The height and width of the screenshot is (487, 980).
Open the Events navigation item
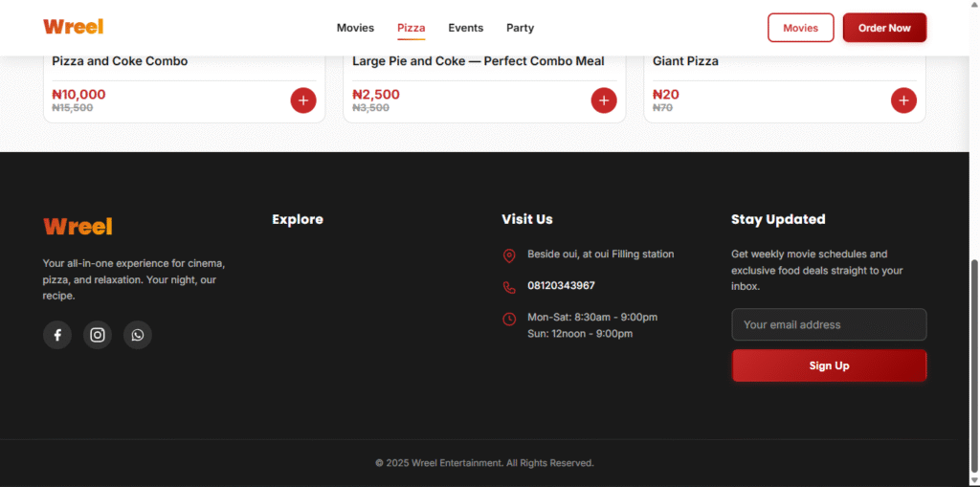point(466,28)
